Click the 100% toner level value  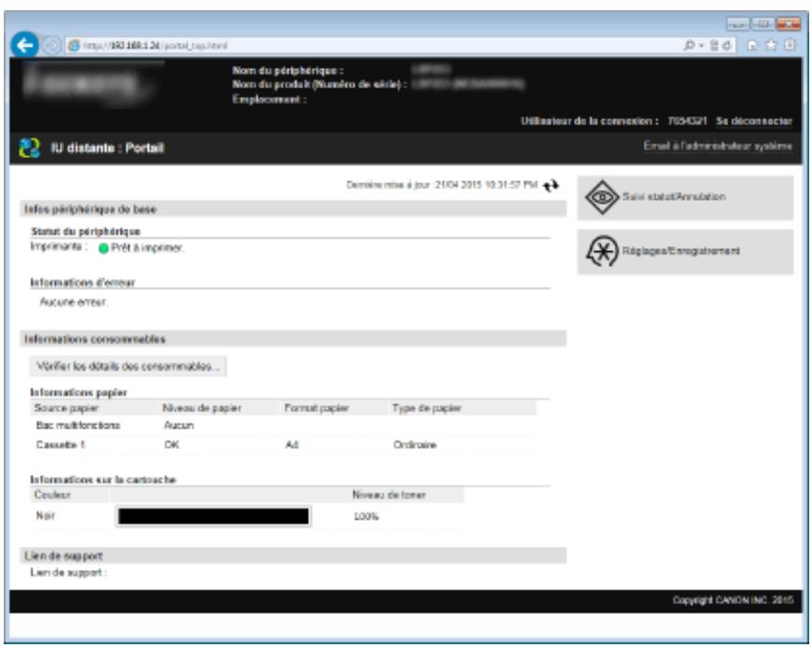[366, 517]
